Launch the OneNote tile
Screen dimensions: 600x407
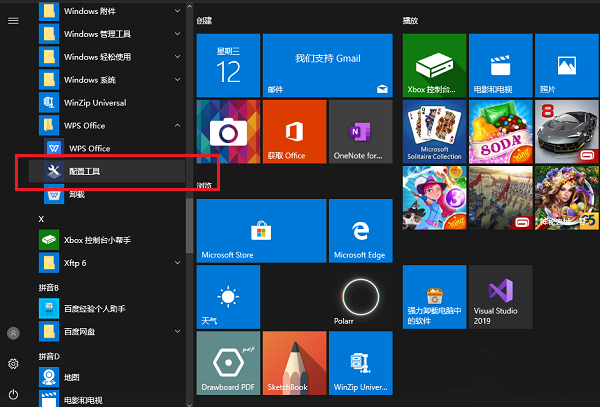coord(360,131)
